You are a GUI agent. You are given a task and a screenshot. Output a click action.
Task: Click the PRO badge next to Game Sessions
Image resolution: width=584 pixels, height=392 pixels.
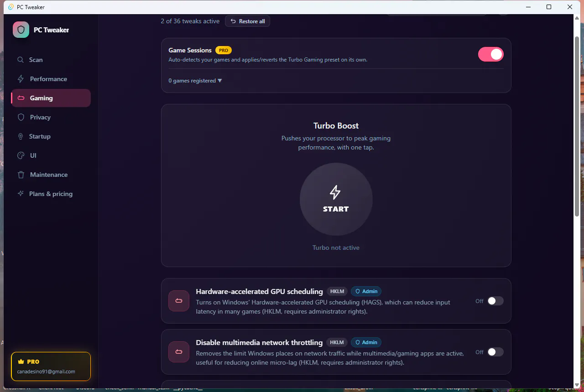(x=224, y=50)
